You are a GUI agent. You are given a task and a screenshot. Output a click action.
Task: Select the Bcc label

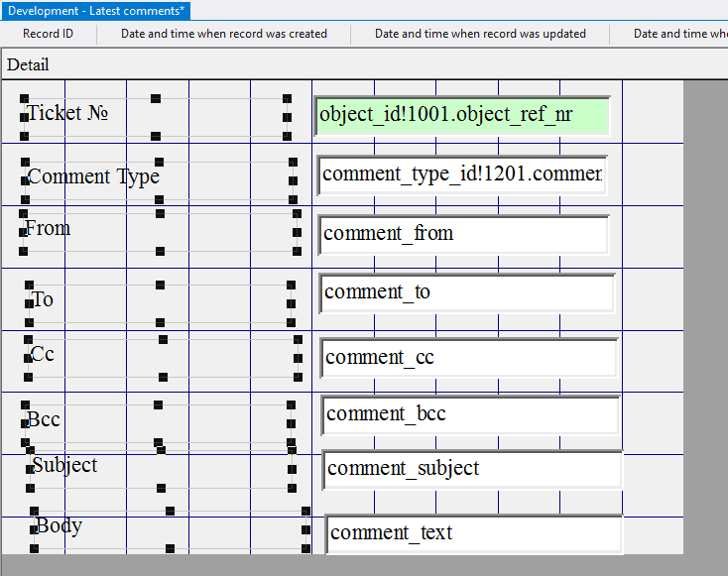44,419
